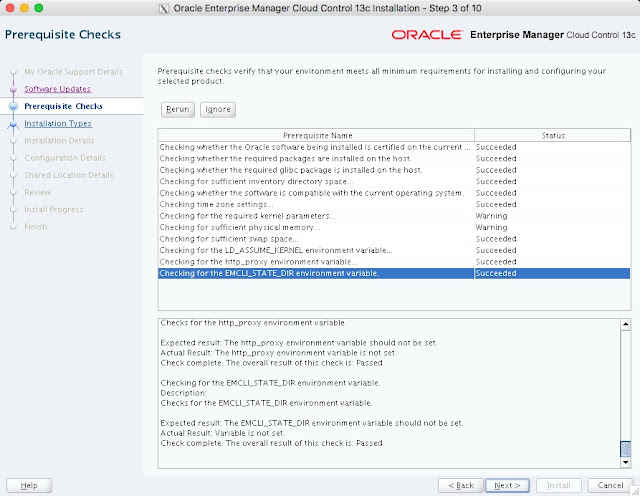Click the Software Updates step bullet icon
Screen dimensions: 640x496
pos(13,89)
